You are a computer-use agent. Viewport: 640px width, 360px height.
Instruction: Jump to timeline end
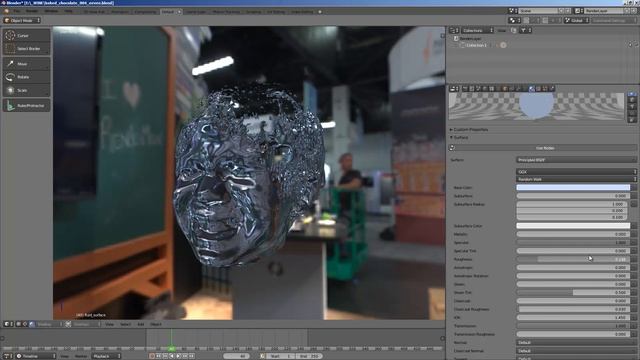[191, 356]
